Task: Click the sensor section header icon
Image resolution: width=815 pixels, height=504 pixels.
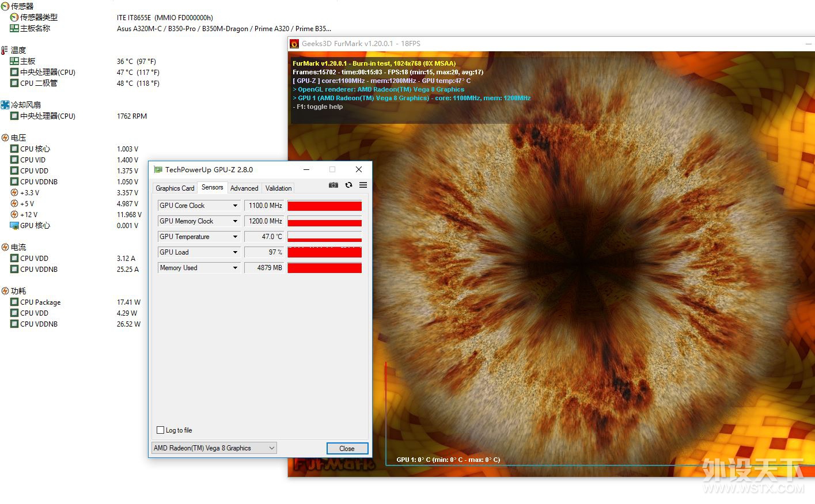Action: 5,6
